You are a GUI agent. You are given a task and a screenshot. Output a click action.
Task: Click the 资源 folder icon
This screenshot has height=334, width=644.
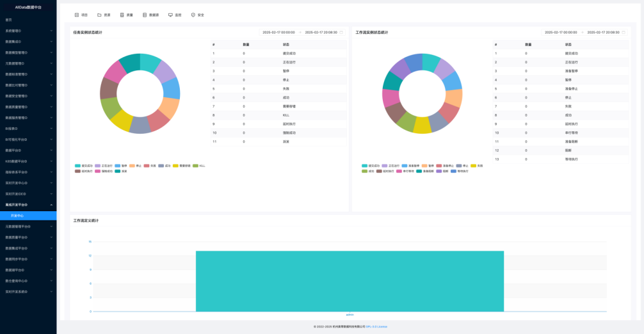point(99,15)
